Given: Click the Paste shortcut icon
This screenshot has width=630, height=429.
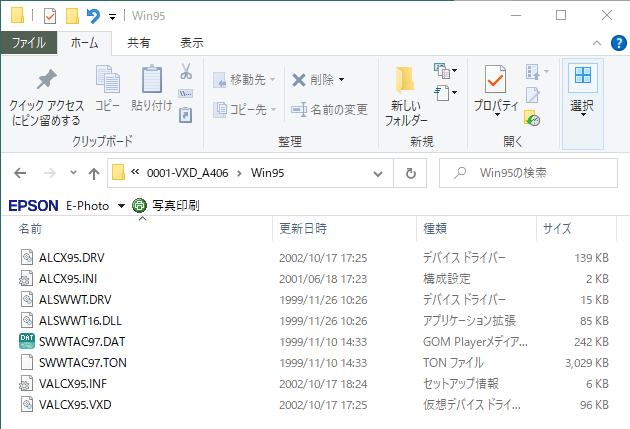Looking at the screenshot, I should 186,115.
